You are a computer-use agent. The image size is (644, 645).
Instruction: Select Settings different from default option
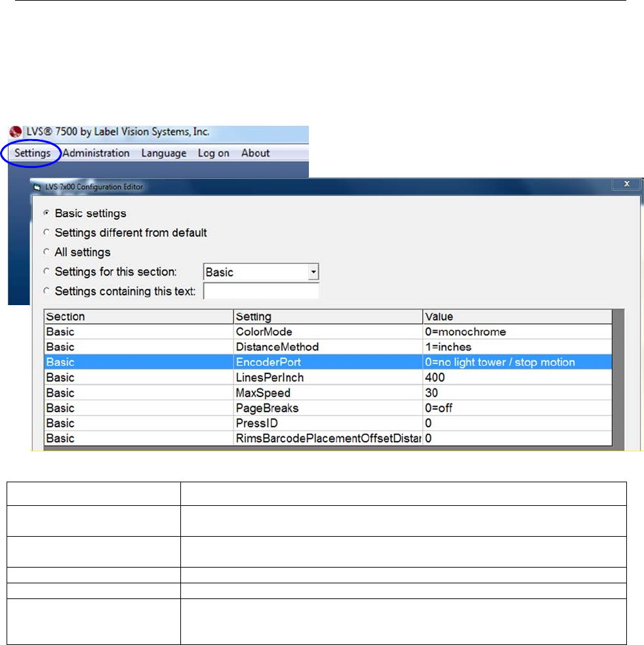coord(47,232)
